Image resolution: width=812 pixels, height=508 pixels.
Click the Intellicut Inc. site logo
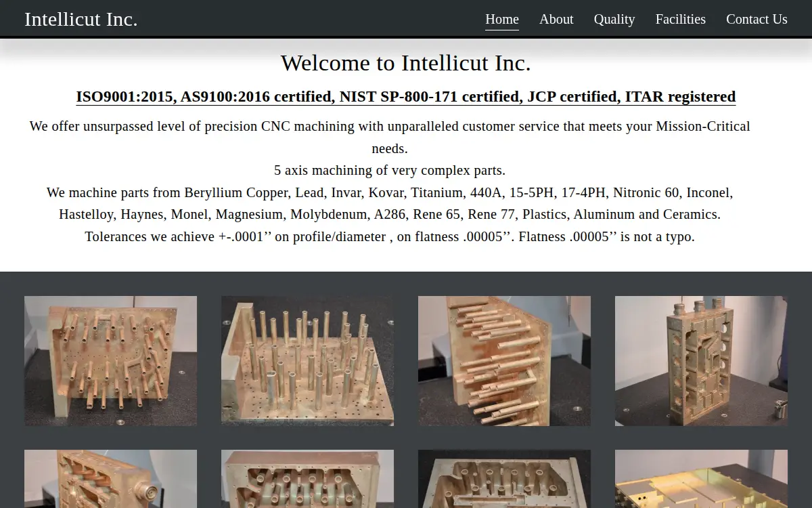(81, 19)
